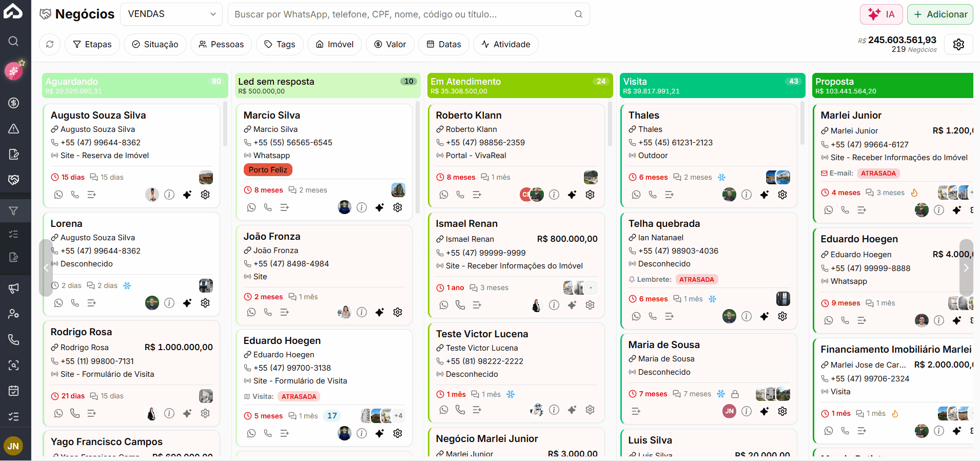
Task: Click the Led sem resposta column header
Action: coord(327,85)
